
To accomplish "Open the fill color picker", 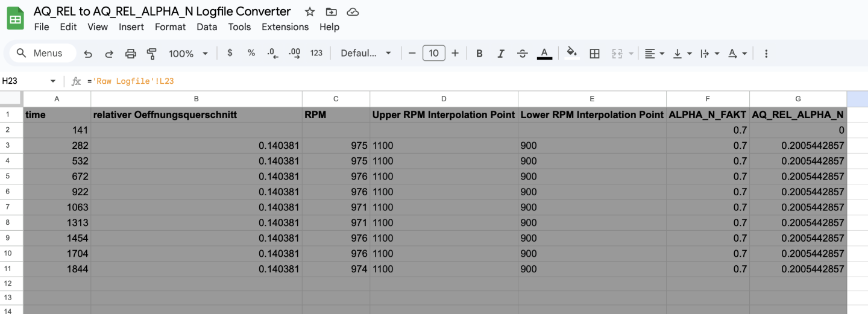I will (572, 53).
